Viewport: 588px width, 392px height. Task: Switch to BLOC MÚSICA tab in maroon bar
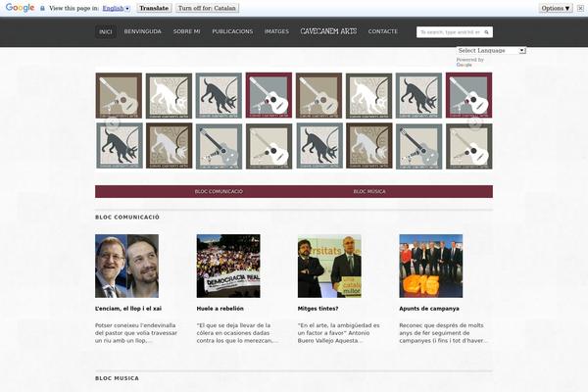coord(369,191)
